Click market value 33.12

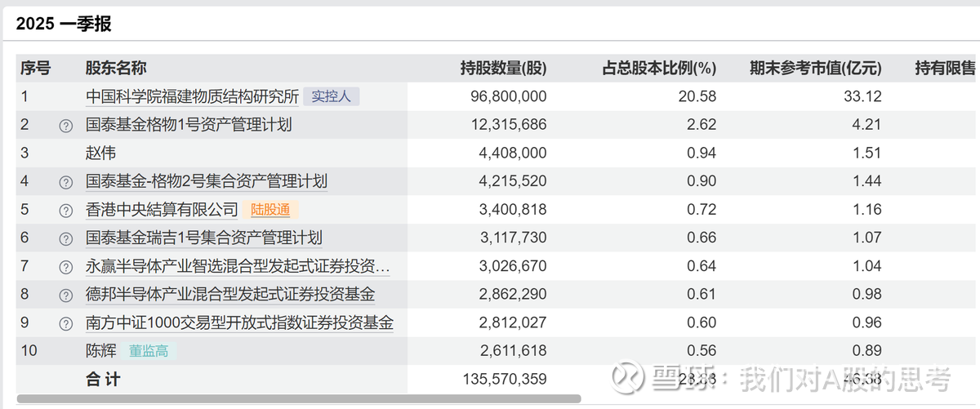[863, 96]
